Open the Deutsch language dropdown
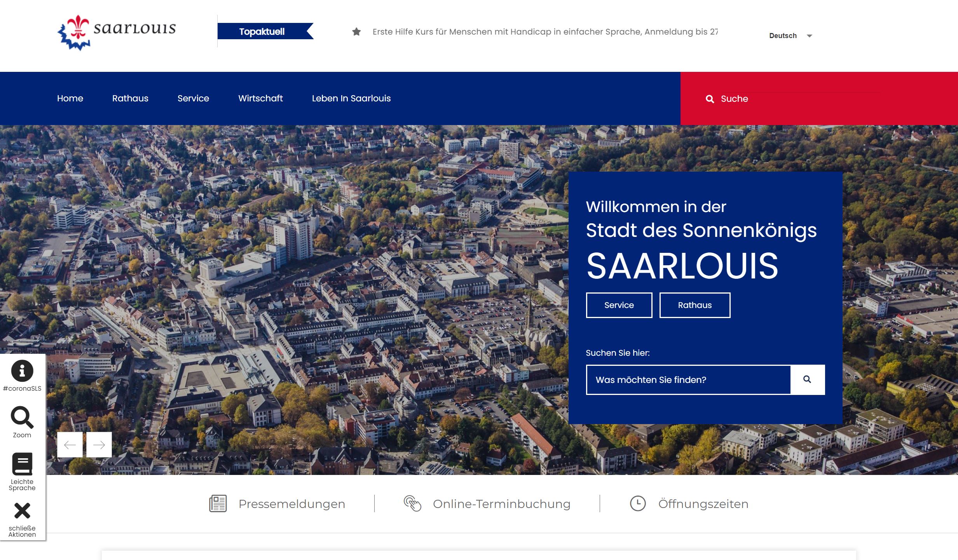 tap(790, 36)
